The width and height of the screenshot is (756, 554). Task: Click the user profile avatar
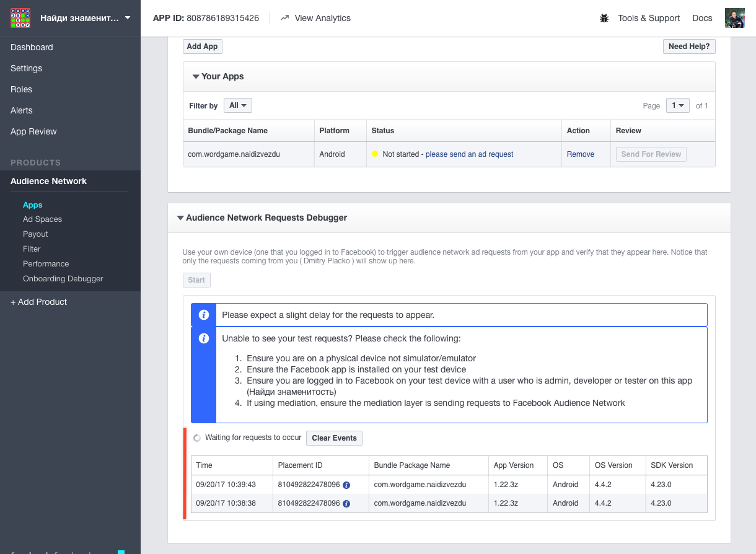[x=735, y=18]
